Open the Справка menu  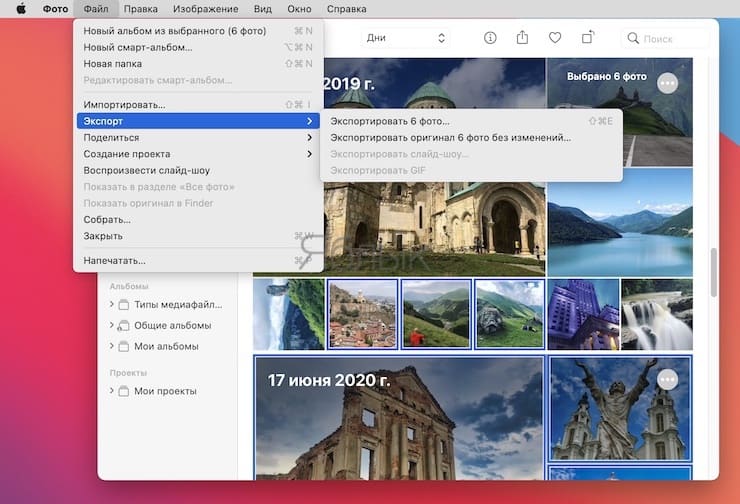(x=346, y=8)
